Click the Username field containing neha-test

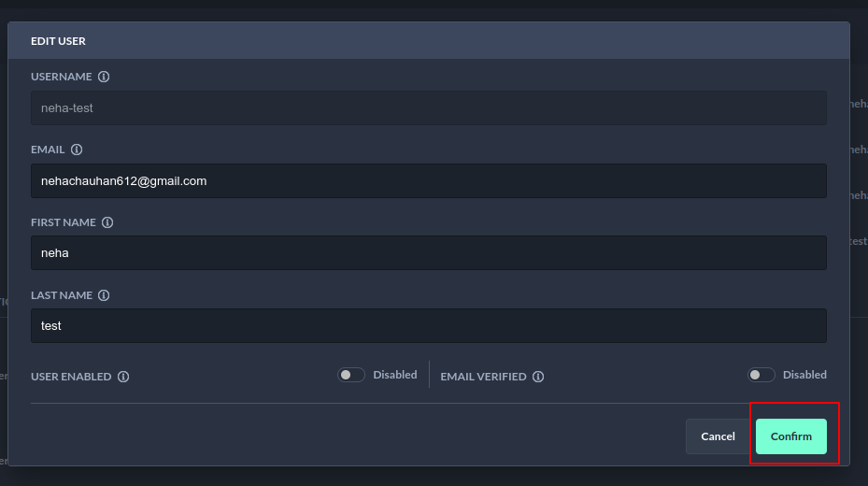pos(428,108)
